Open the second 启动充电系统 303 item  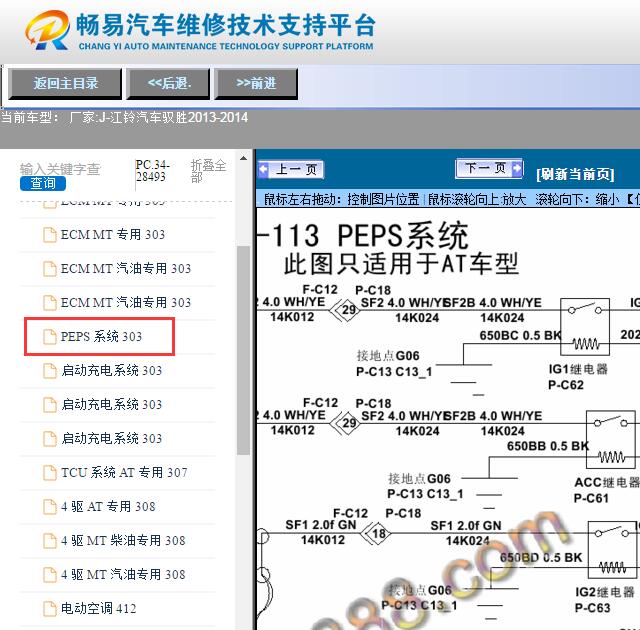click(111, 404)
